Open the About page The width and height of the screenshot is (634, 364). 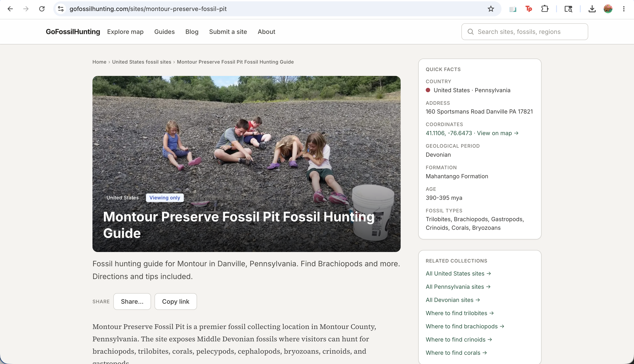(x=266, y=32)
